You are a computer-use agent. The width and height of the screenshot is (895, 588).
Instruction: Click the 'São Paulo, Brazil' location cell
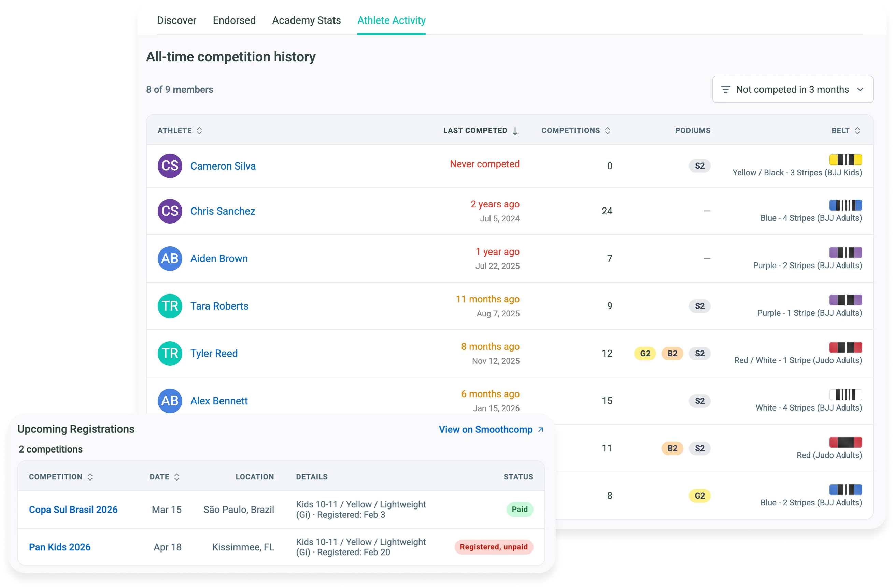(238, 509)
